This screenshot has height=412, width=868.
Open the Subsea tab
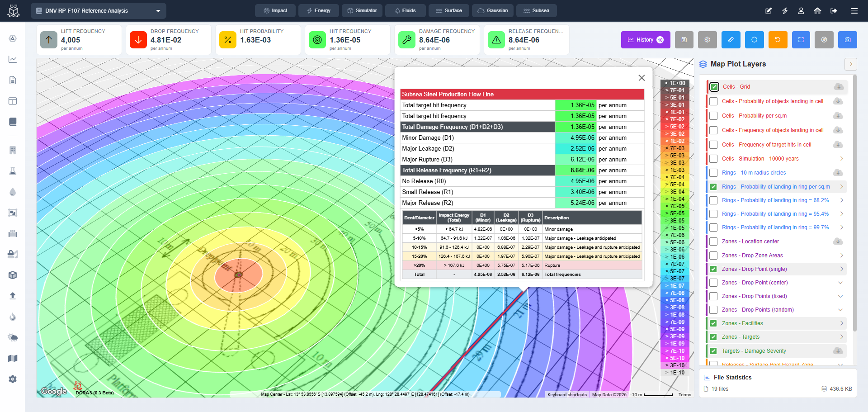pyautogui.click(x=536, y=11)
